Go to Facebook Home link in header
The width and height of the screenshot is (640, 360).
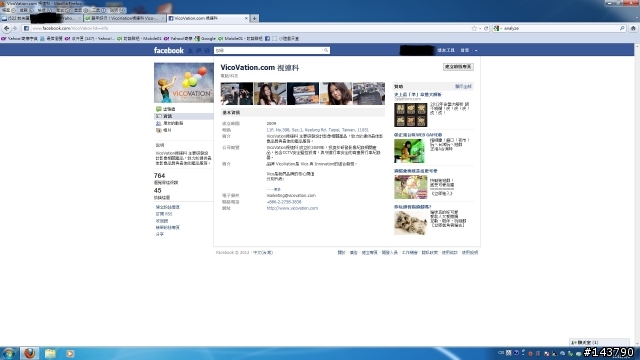pos(465,50)
